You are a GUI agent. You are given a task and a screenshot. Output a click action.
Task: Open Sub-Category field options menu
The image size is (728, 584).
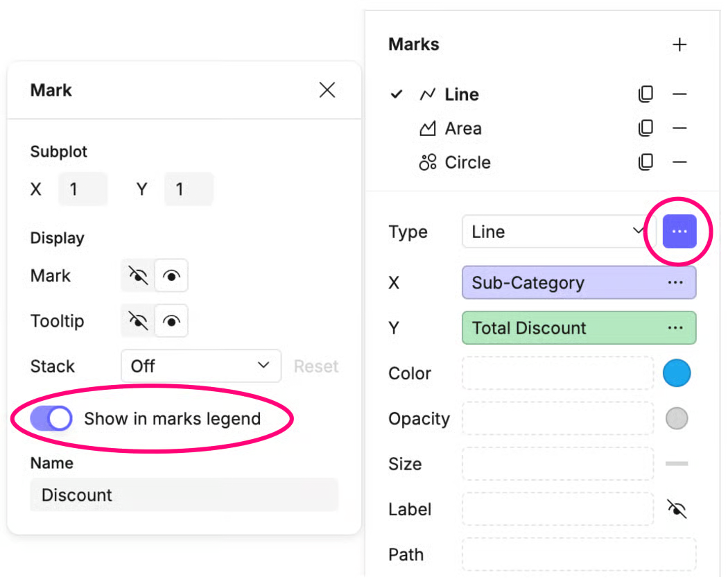pos(675,283)
